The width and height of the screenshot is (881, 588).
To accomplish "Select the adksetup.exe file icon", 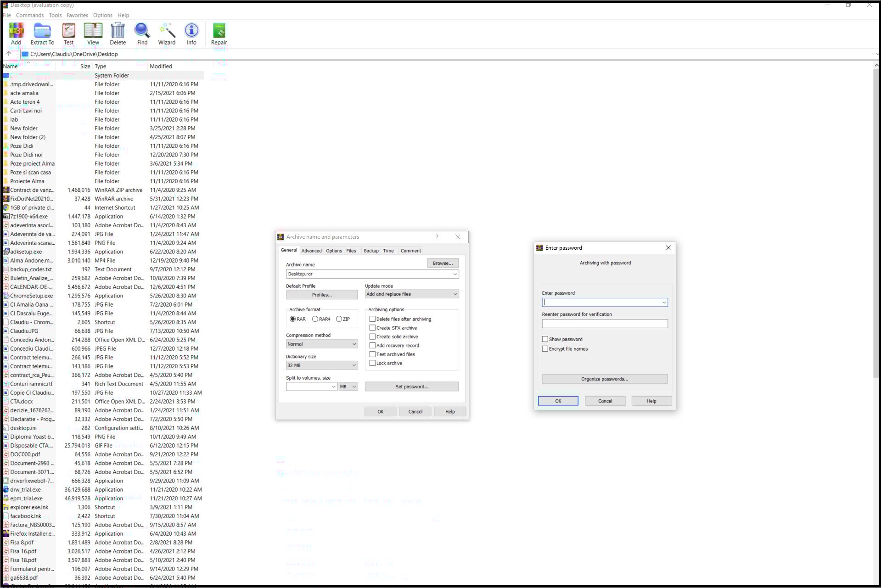I will 6,252.
